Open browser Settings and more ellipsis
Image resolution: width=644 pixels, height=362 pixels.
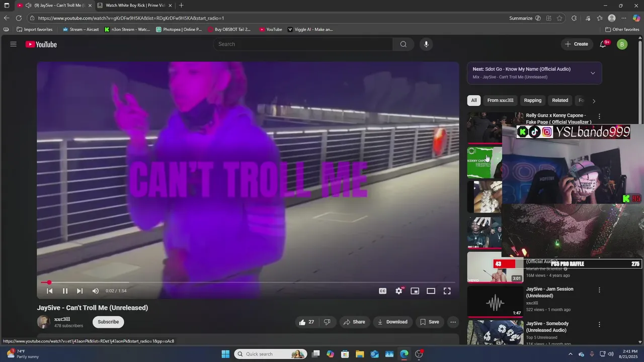pos(624,18)
